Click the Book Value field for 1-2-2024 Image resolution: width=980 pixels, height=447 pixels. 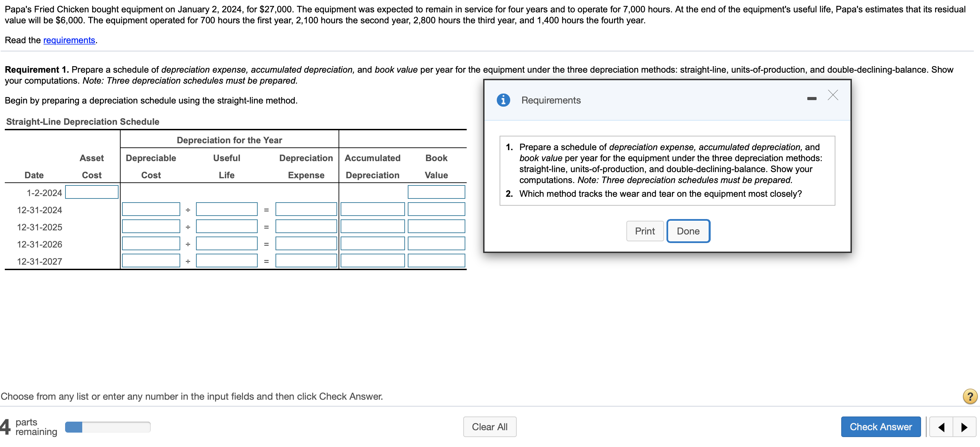click(436, 192)
